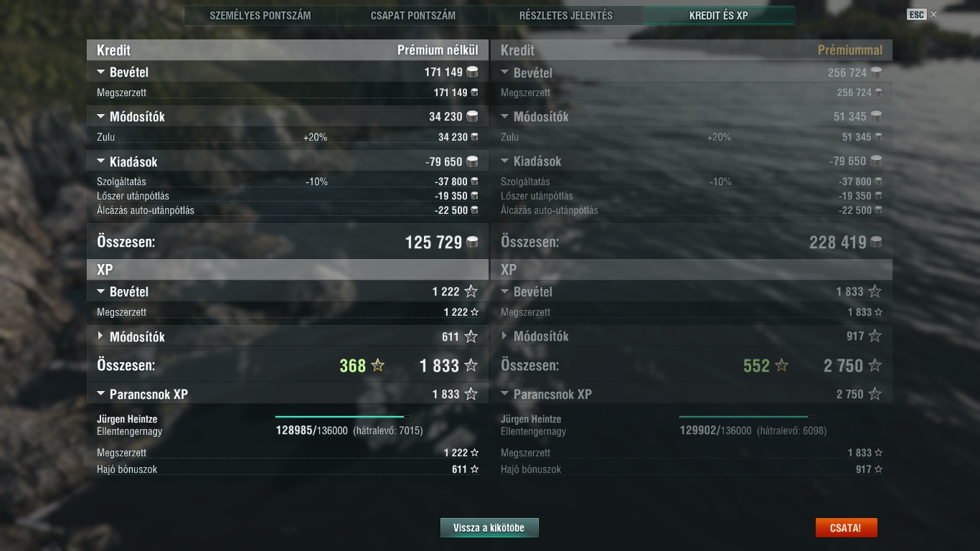Select the Kredit és XP tab
The width and height of the screenshot is (980, 551).
point(719,15)
